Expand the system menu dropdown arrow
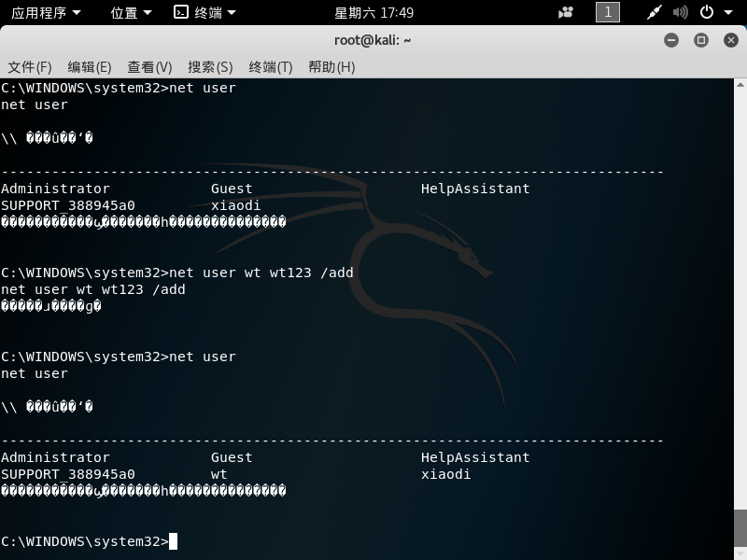This screenshot has height=560, width=747. [728, 13]
